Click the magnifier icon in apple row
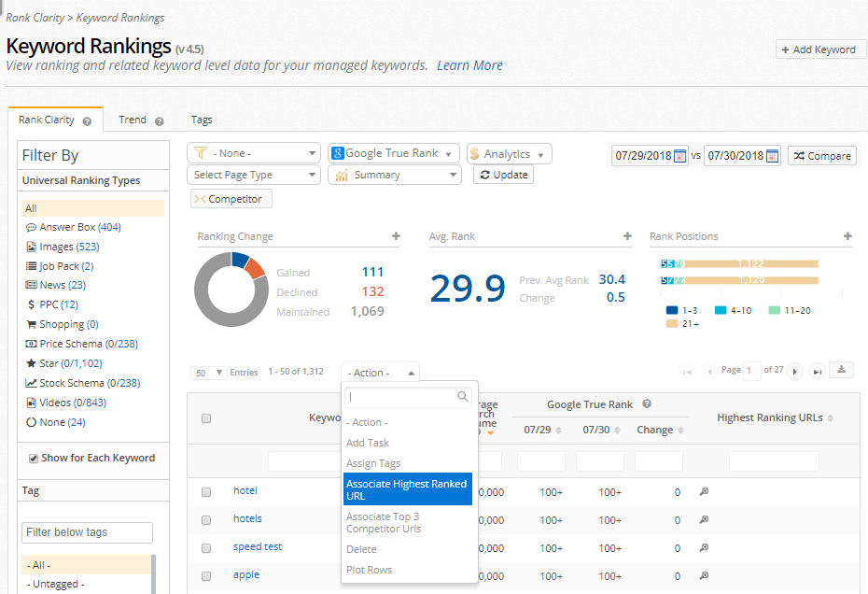 (704, 575)
